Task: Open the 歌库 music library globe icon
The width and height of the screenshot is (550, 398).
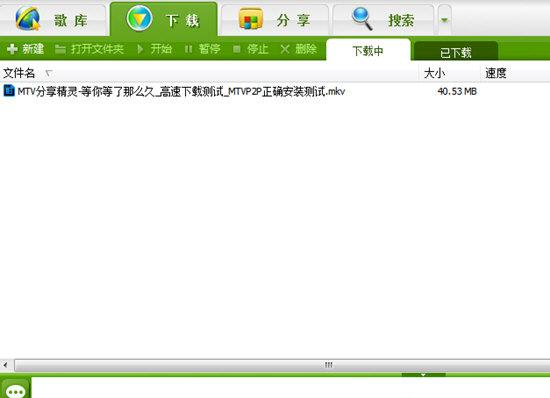Action: point(28,18)
